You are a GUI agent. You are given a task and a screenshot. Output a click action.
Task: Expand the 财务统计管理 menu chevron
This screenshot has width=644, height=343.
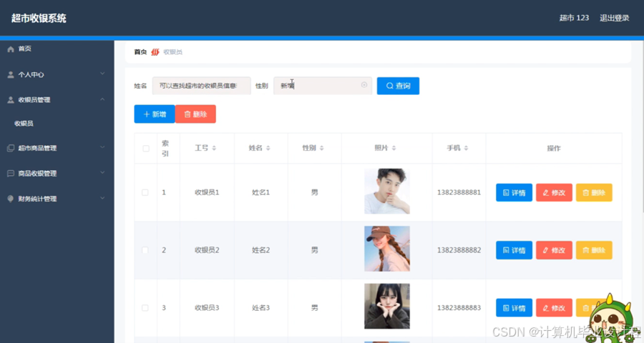pos(102,198)
